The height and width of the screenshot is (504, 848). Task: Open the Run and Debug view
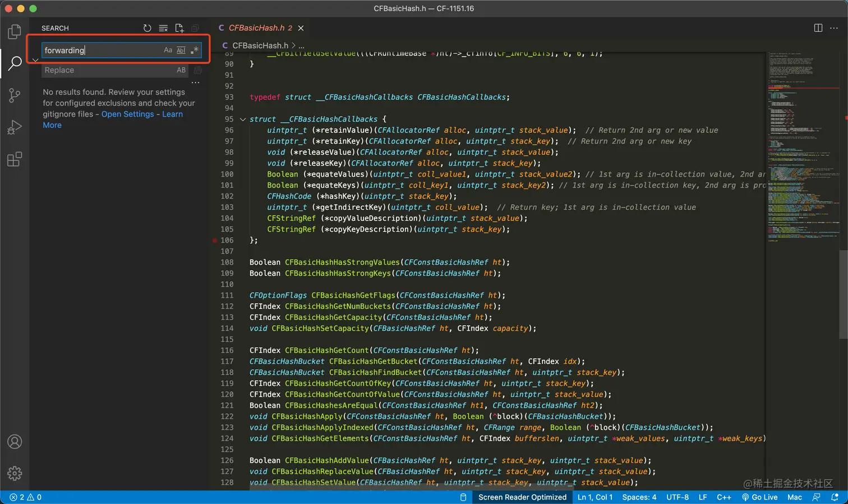pyautogui.click(x=15, y=128)
